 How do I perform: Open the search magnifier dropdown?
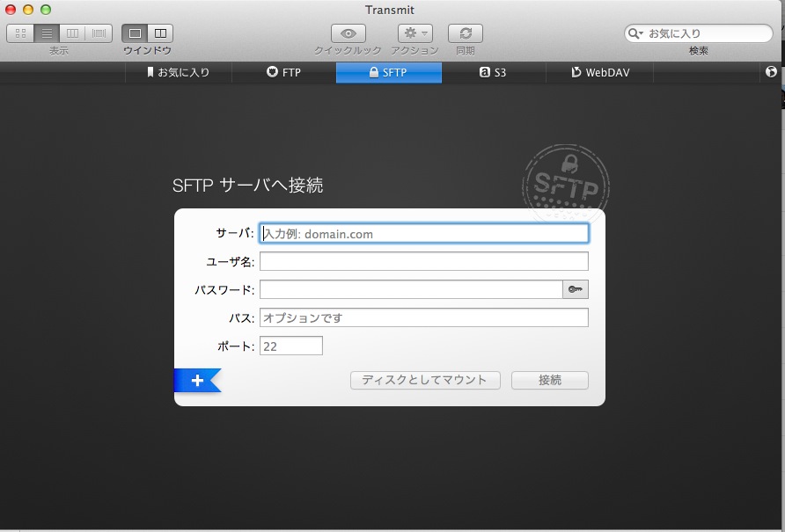pyautogui.click(x=635, y=33)
